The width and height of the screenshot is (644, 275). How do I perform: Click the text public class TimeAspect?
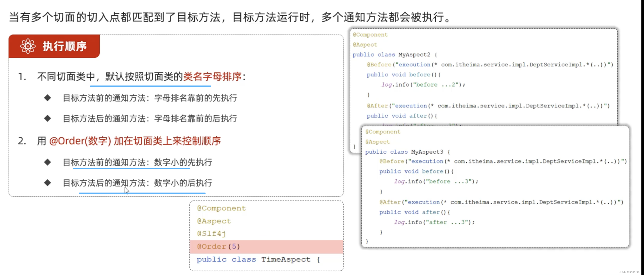click(253, 259)
